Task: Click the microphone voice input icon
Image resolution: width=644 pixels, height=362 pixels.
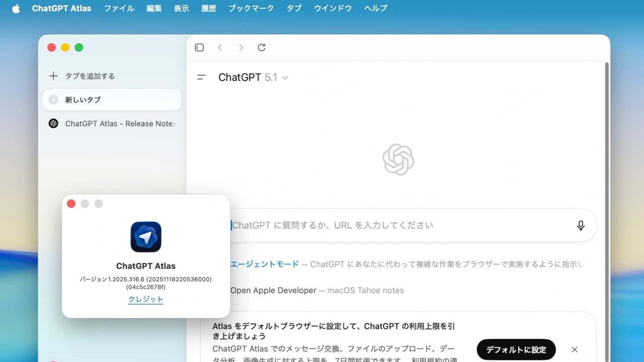Action: (x=581, y=225)
